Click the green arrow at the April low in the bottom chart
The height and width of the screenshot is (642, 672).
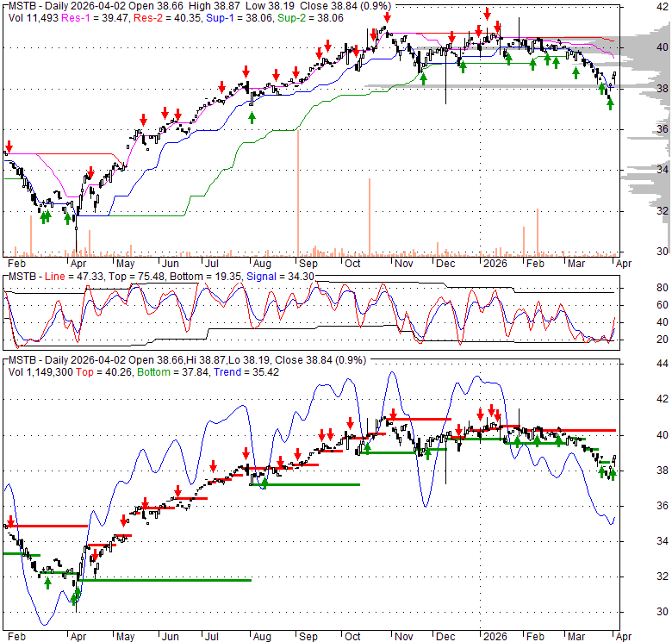coord(76,595)
